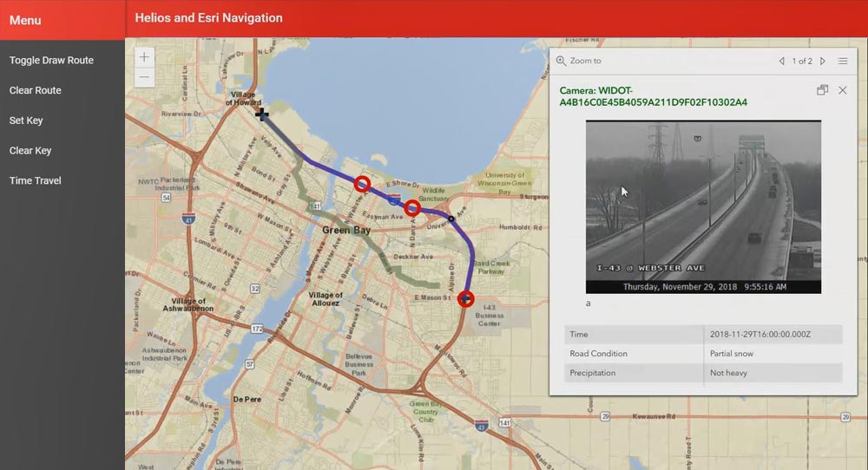Image resolution: width=868 pixels, height=470 pixels.
Task: Click the I-43 Webster Ave camera image
Action: click(x=703, y=206)
